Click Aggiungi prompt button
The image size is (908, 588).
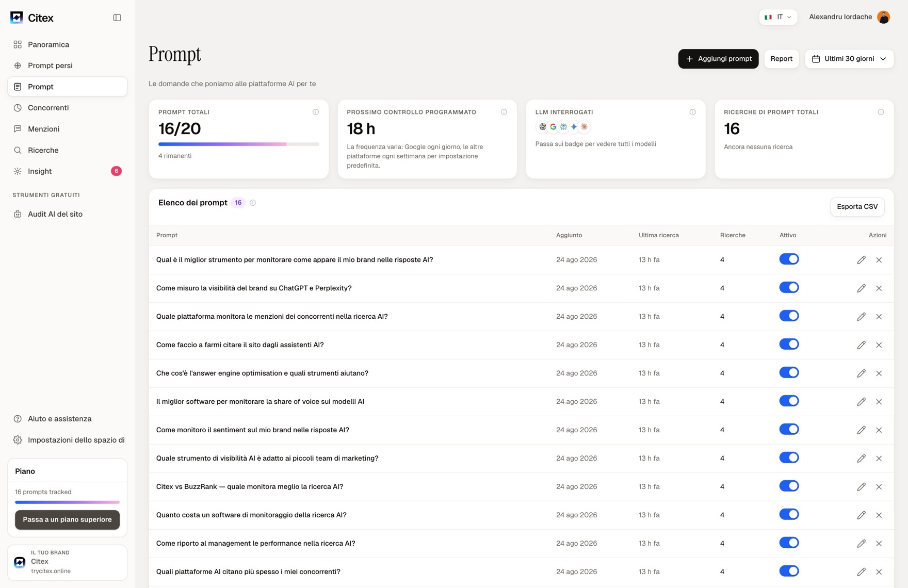718,59
